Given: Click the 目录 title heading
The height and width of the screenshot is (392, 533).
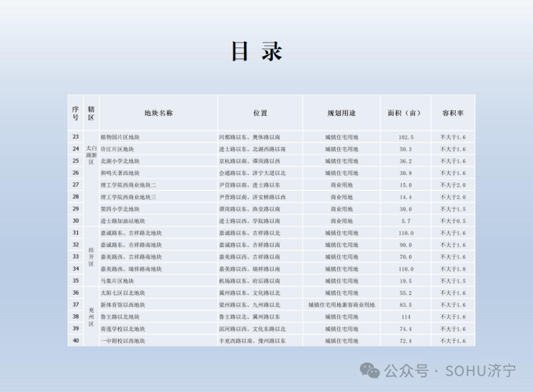Looking at the screenshot, I should click(x=257, y=51).
